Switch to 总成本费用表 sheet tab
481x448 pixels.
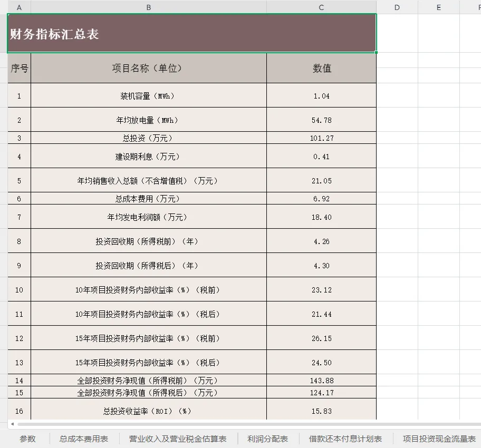pyautogui.click(x=84, y=439)
